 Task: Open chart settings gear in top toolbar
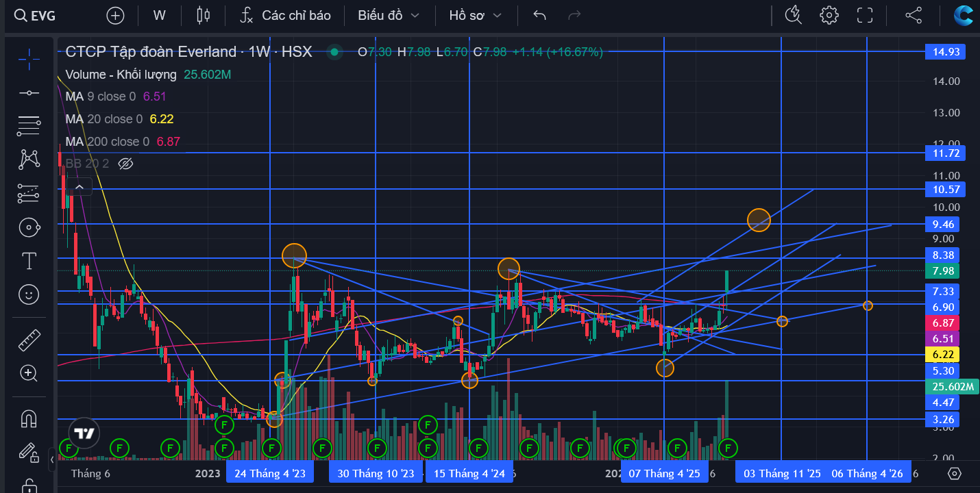point(829,15)
